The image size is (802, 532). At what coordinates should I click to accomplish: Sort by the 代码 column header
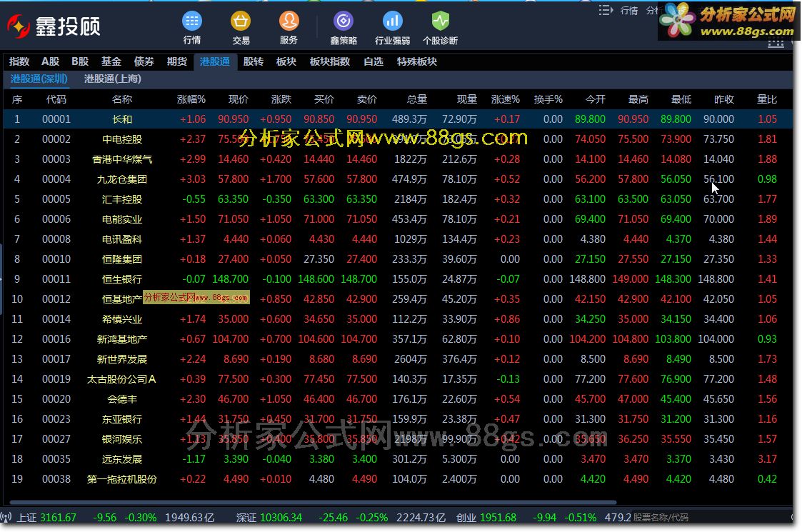click(56, 99)
